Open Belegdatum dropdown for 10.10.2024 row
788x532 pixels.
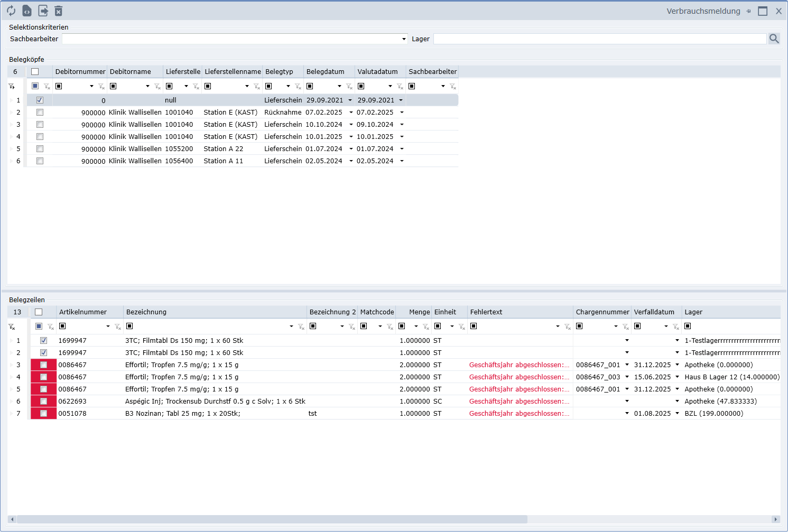(350, 125)
